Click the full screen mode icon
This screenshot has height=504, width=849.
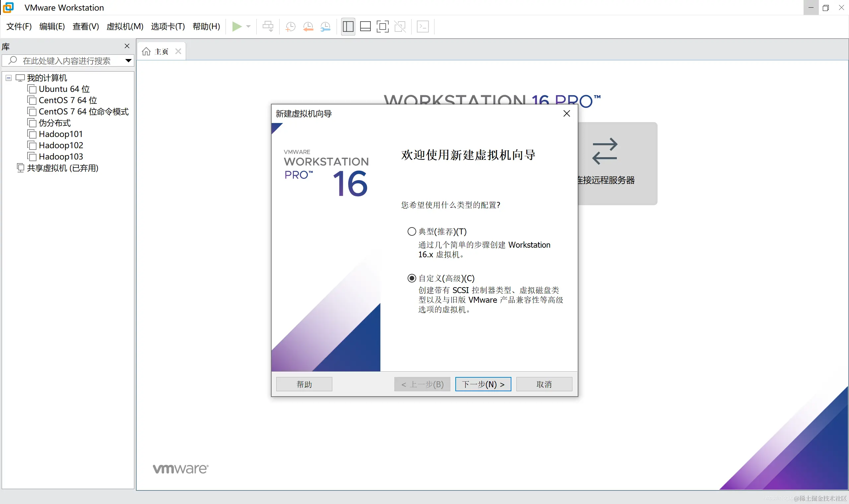point(382,27)
